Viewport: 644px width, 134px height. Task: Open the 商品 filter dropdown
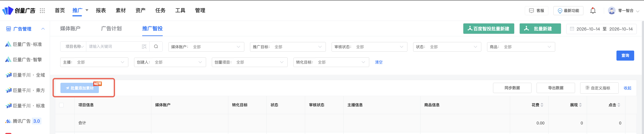point(521,47)
